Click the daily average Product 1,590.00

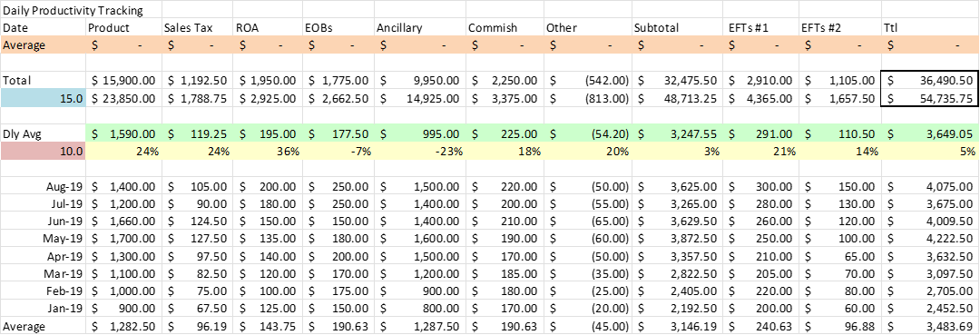point(123,133)
